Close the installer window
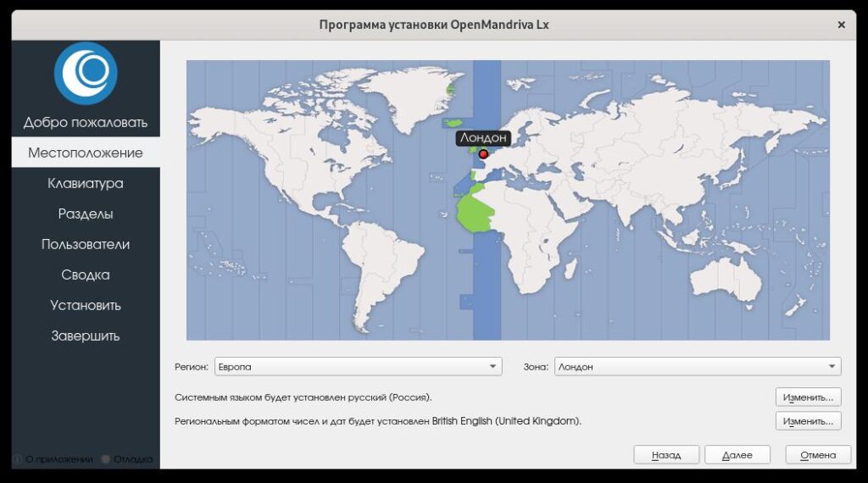 [x=841, y=25]
